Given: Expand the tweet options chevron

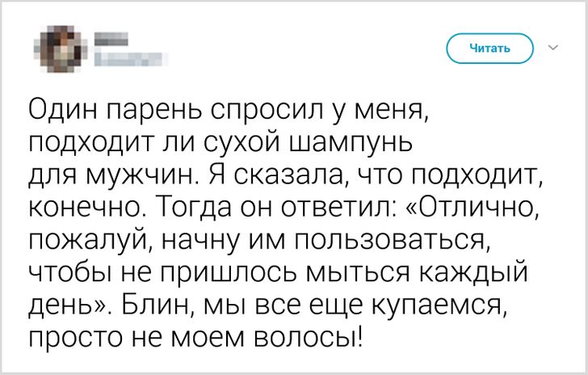Looking at the screenshot, I should tap(553, 48).
